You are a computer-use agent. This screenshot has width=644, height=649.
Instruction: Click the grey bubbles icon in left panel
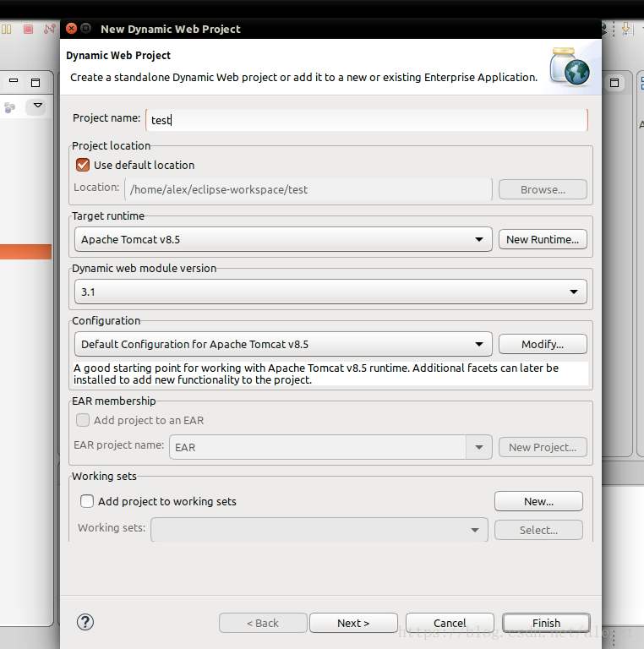pyautogui.click(x=9, y=108)
